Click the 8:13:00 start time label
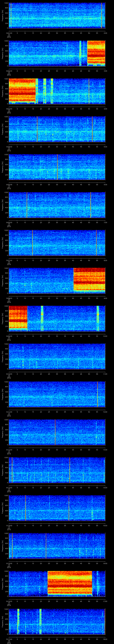This screenshot has width=114, height=644. 9,488
